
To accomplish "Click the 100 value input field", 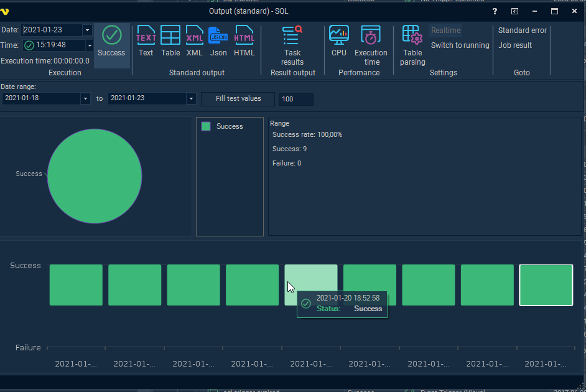I will [295, 99].
